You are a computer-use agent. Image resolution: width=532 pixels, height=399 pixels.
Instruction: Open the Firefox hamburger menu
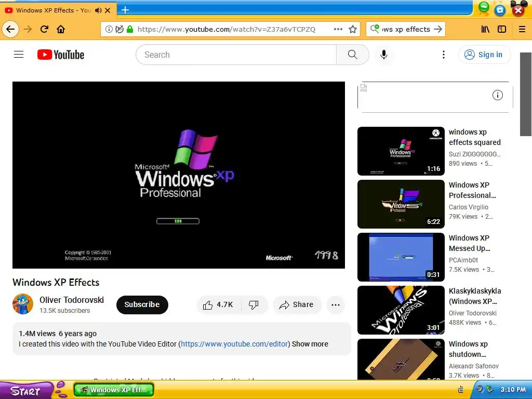click(x=522, y=29)
